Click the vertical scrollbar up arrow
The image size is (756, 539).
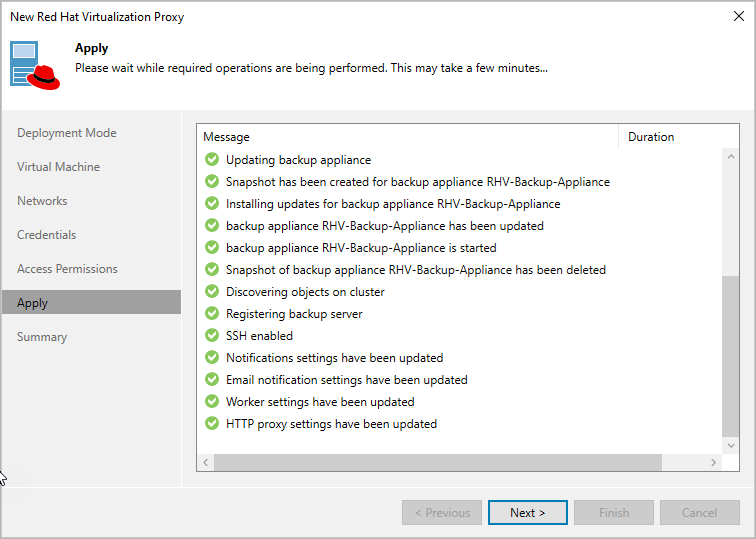[x=731, y=157]
